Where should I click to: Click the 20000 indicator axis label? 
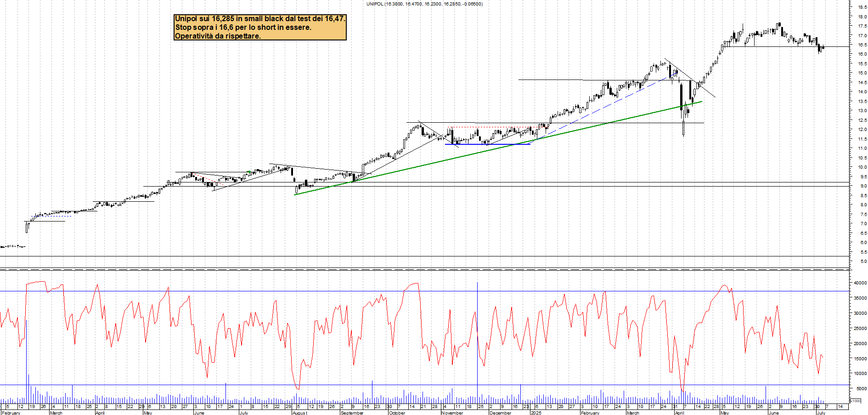[x=860, y=344]
